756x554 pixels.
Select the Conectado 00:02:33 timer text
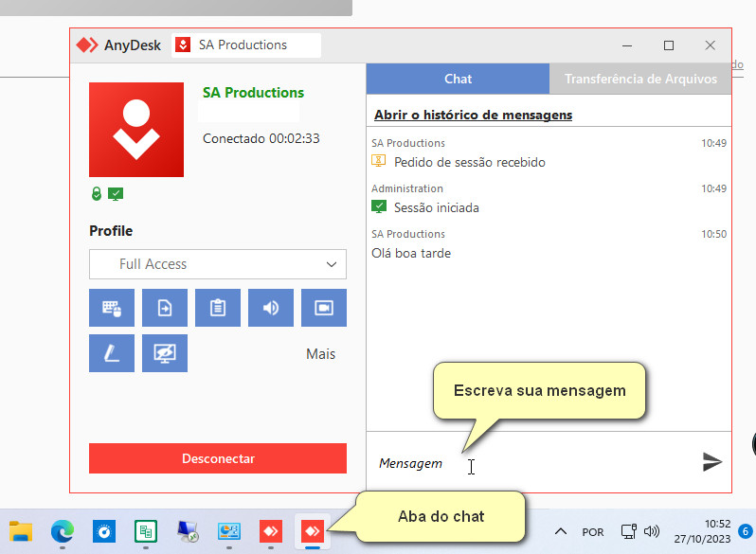261,138
